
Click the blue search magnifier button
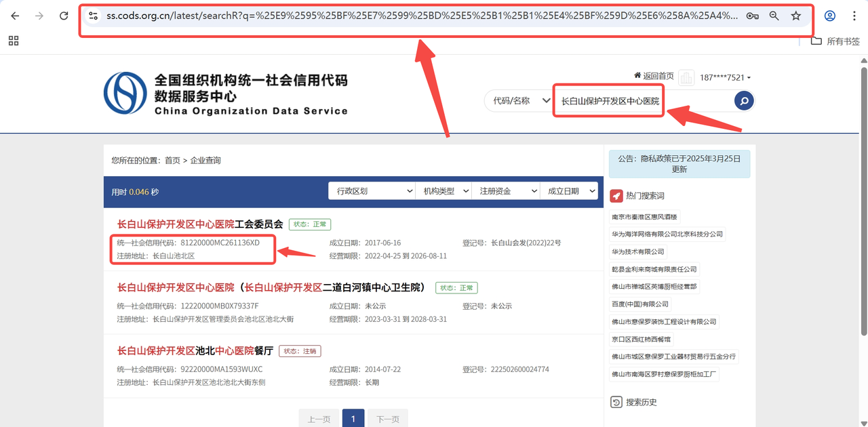click(744, 101)
